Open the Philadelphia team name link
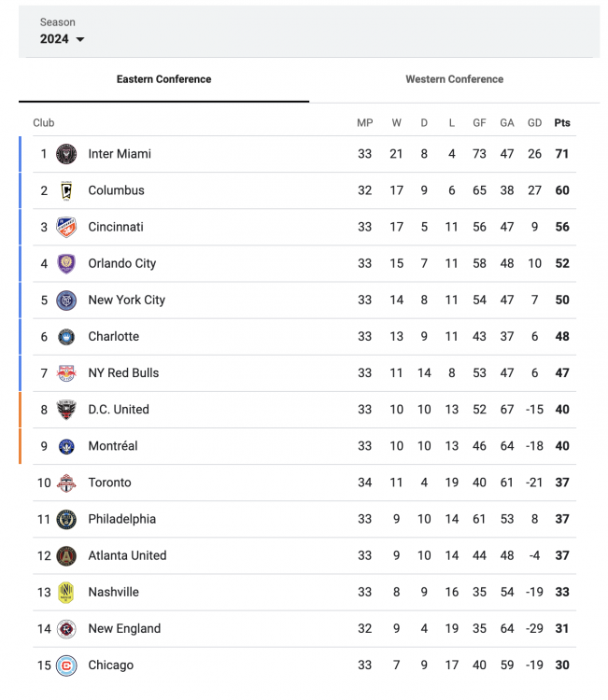 click(121, 519)
